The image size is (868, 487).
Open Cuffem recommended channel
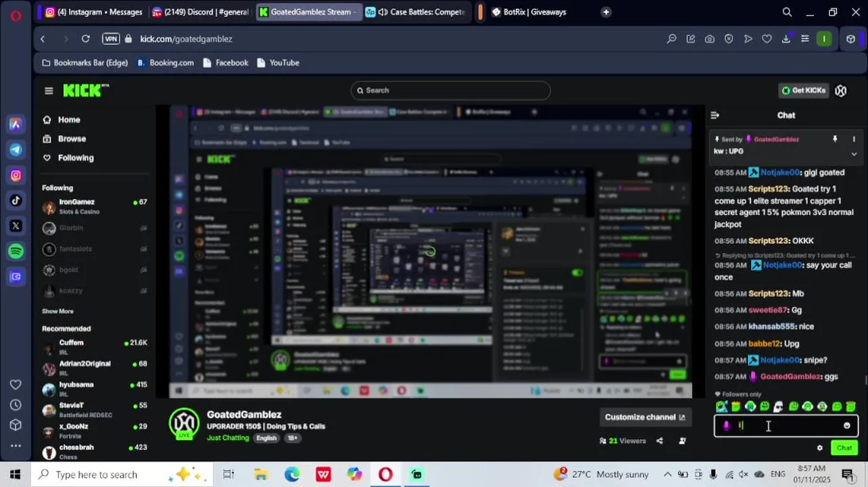tap(95, 347)
